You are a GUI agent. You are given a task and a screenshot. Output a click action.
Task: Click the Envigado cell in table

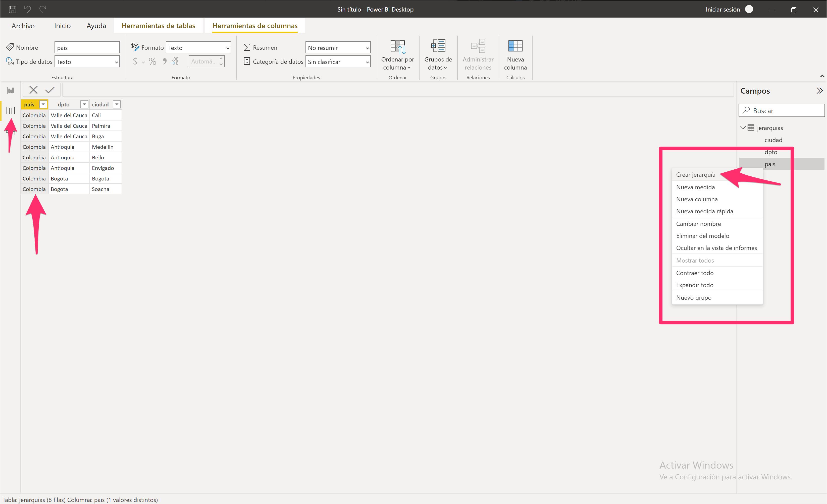(x=106, y=168)
